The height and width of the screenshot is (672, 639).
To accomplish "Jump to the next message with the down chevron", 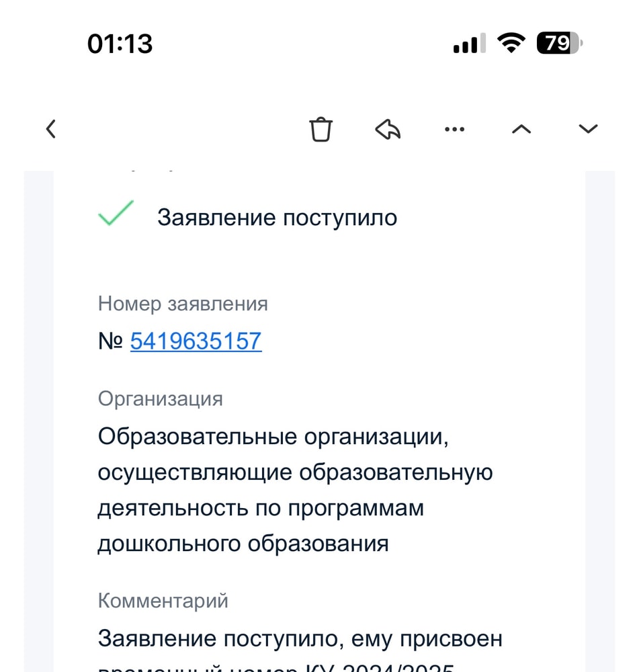I will coord(587,128).
